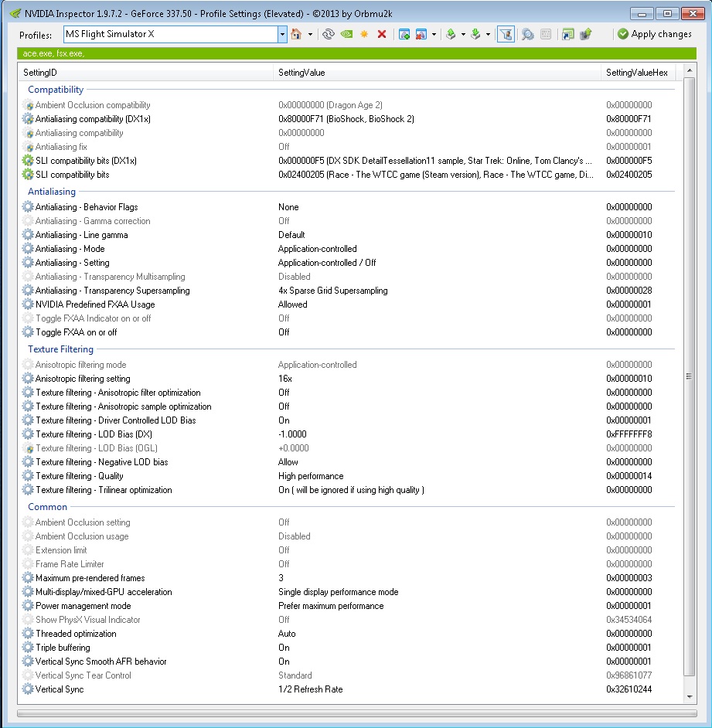712x728 pixels.
Task: Remove an application from the profile (red X window icon)
Action: [421, 34]
